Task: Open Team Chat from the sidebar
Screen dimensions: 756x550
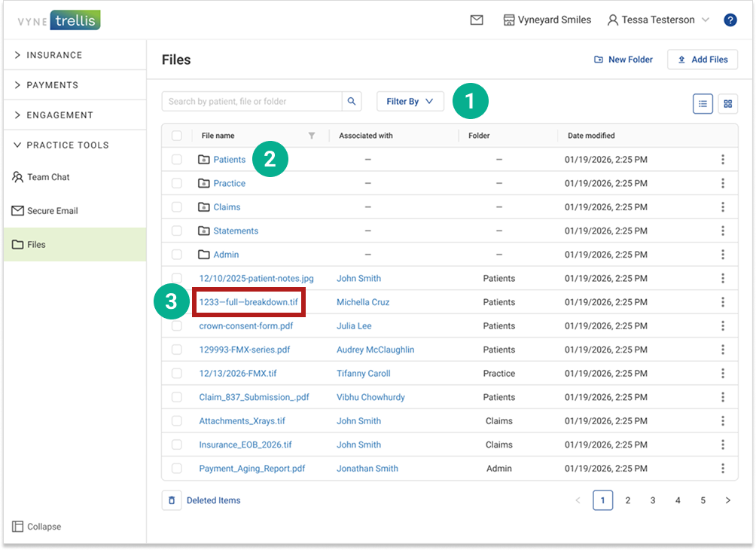Action: (x=48, y=177)
